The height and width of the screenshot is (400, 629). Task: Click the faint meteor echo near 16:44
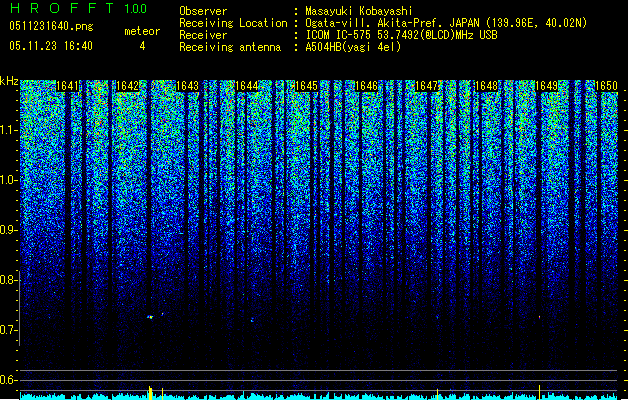252,320
